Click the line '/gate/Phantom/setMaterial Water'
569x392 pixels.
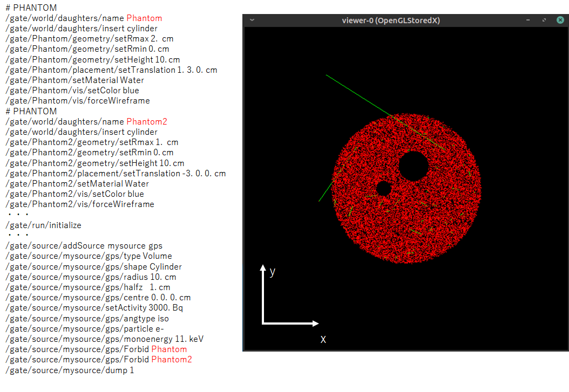tap(74, 80)
